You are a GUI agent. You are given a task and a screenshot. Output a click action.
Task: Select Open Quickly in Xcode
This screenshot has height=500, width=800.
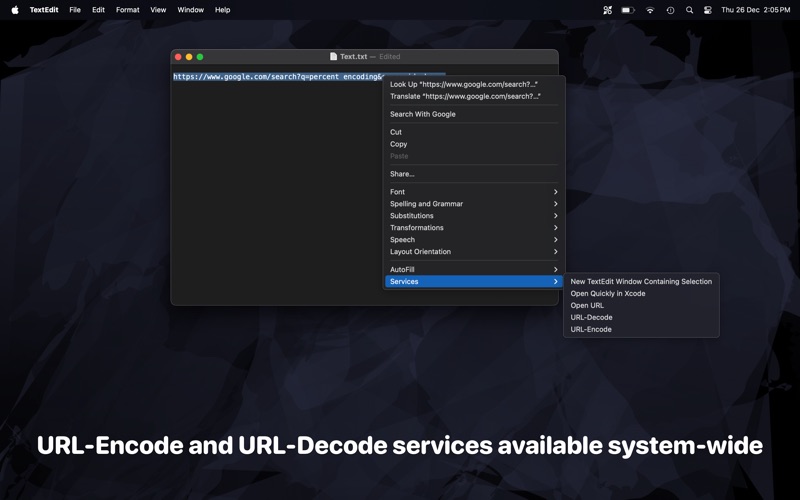(x=641, y=293)
